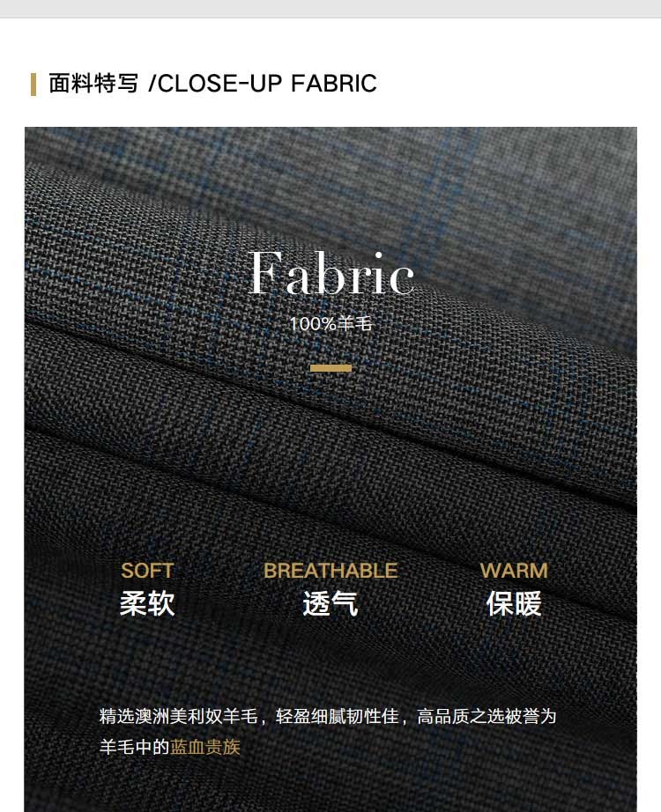
Task: Click the WARM label
Action: 514,571
